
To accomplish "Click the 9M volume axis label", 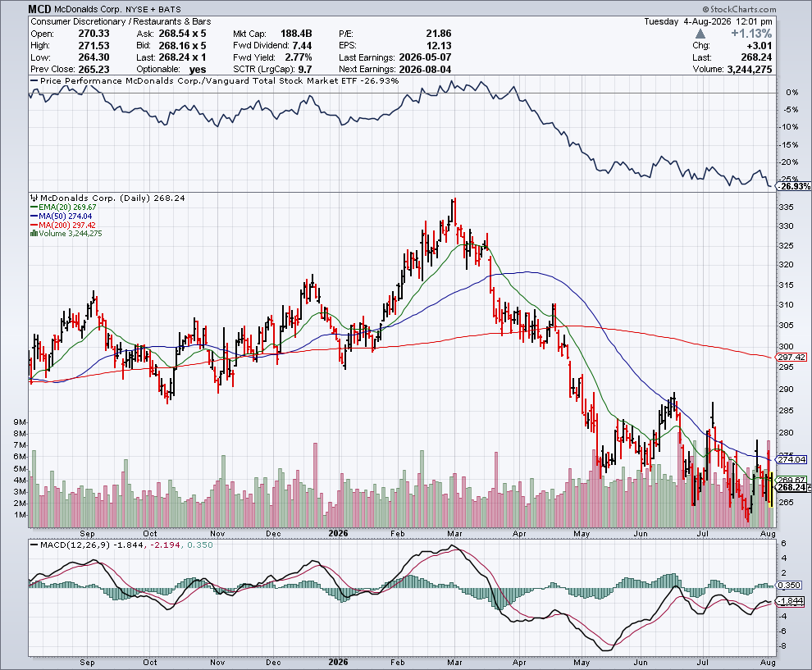I will coord(19,422).
